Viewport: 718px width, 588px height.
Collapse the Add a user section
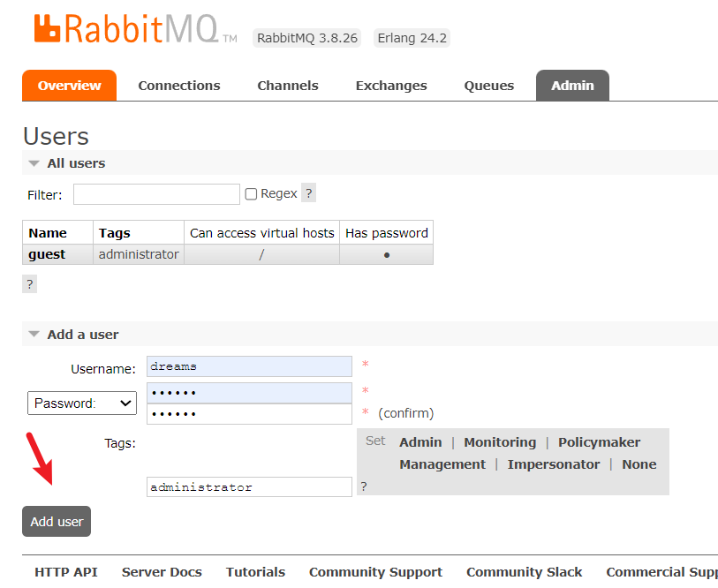tap(73, 335)
